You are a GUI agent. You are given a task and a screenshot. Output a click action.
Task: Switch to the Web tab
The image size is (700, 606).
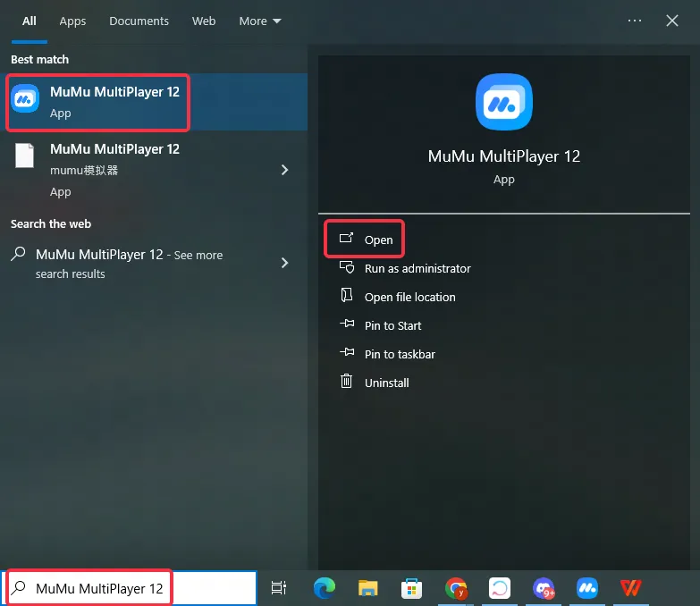(204, 21)
